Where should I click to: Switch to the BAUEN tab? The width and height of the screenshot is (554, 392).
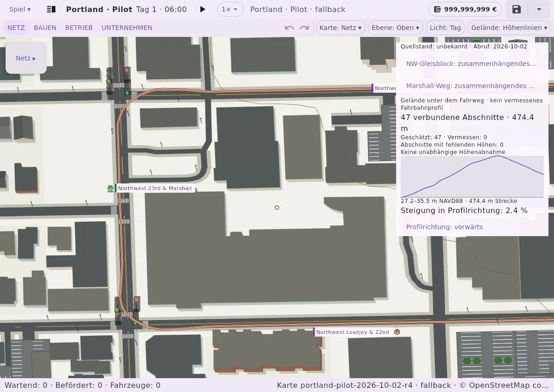[x=45, y=28]
